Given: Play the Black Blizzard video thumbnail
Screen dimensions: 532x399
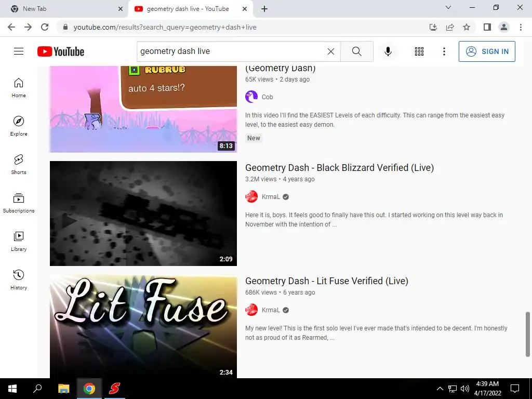Looking at the screenshot, I should 143,214.
